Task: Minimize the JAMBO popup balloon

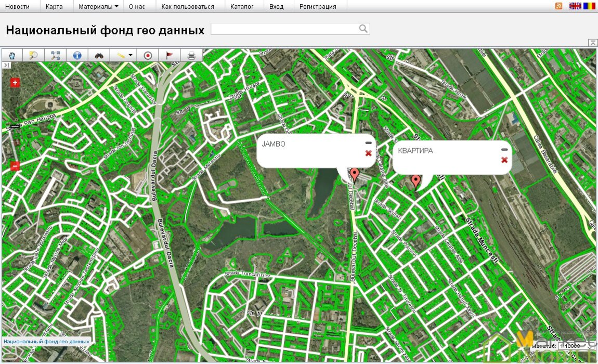Action: (x=368, y=142)
